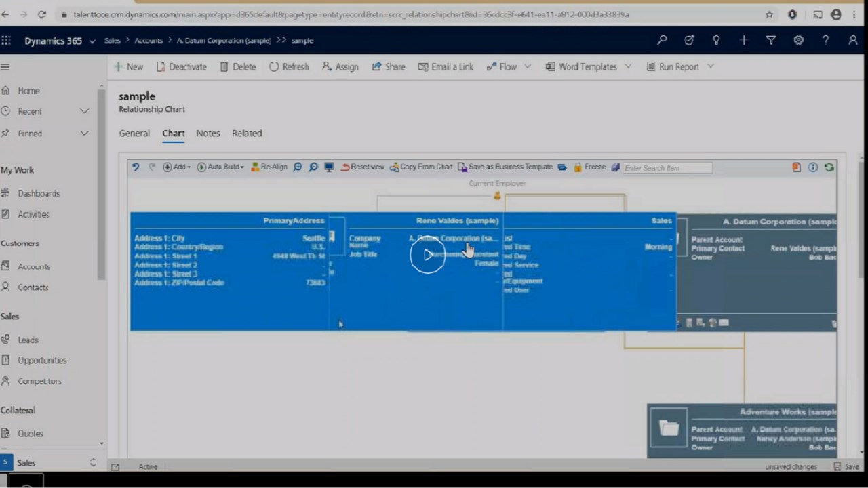Expand the Pinned section chevron
The height and width of the screenshot is (488, 868).
[84, 134]
